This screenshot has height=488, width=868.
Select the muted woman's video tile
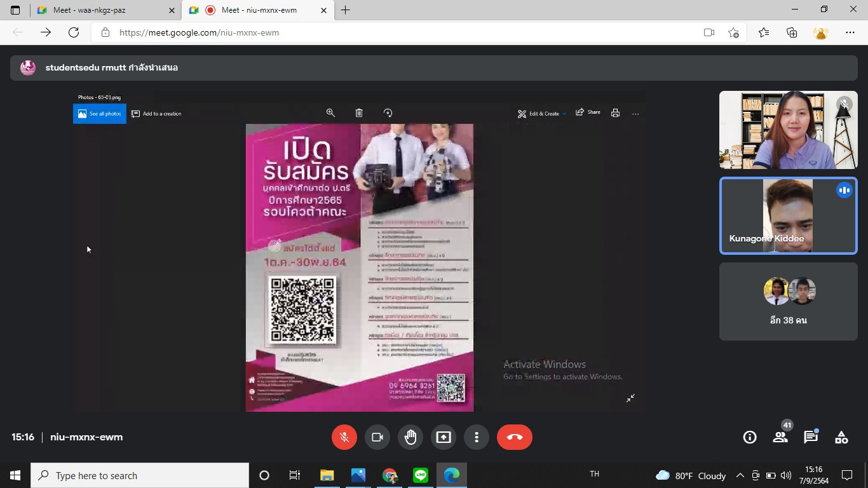point(788,130)
